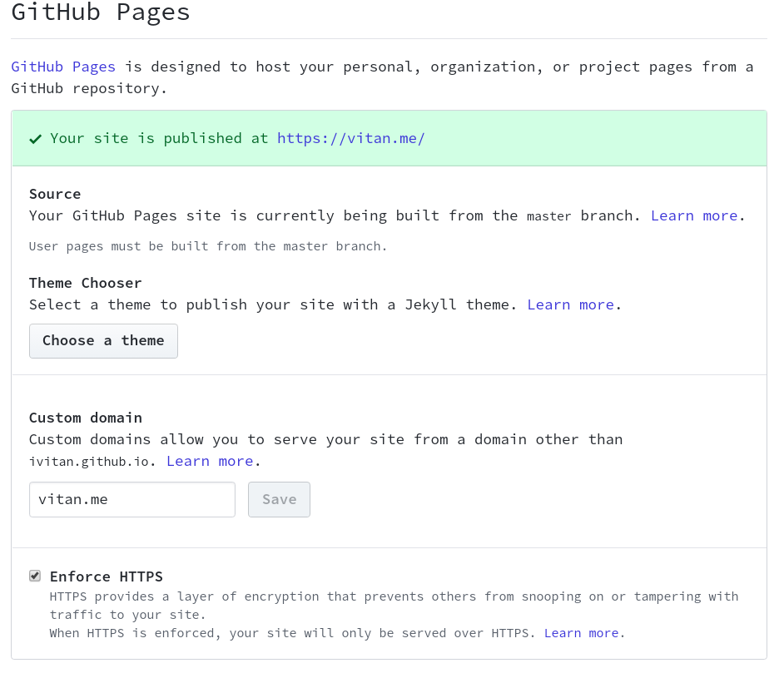Screen dimensions: 784x673
Task: Click the user pages master branch note
Action: click(208, 246)
